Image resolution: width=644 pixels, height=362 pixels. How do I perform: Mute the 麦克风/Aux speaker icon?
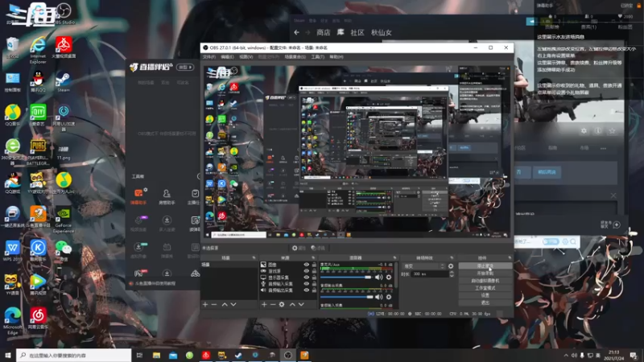pos(378,278)
